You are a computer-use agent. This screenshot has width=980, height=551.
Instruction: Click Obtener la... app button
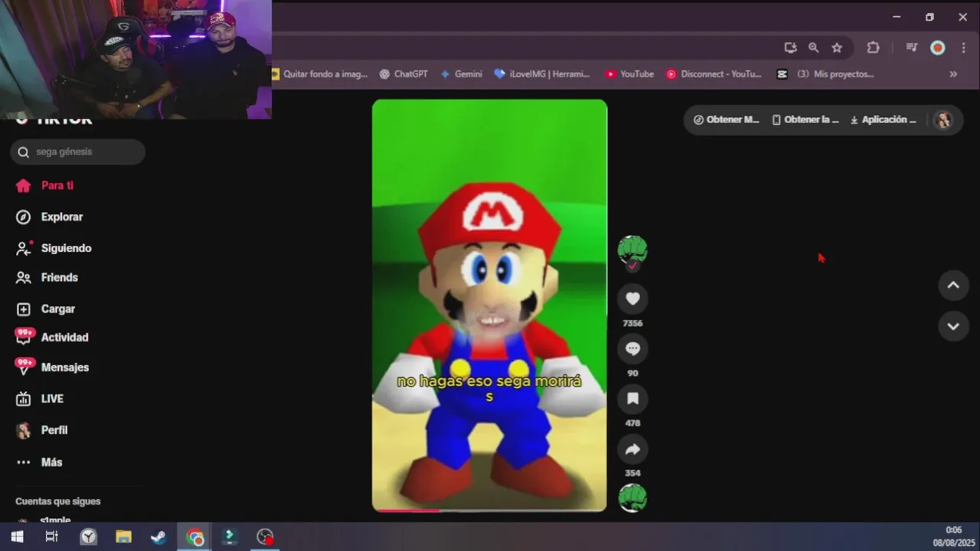805,119
